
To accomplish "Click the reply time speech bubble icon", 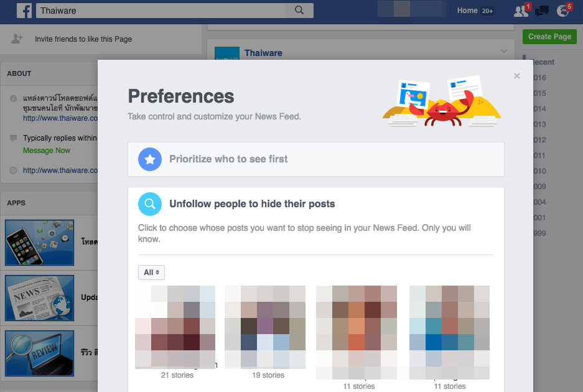I will tap(14, 138).
